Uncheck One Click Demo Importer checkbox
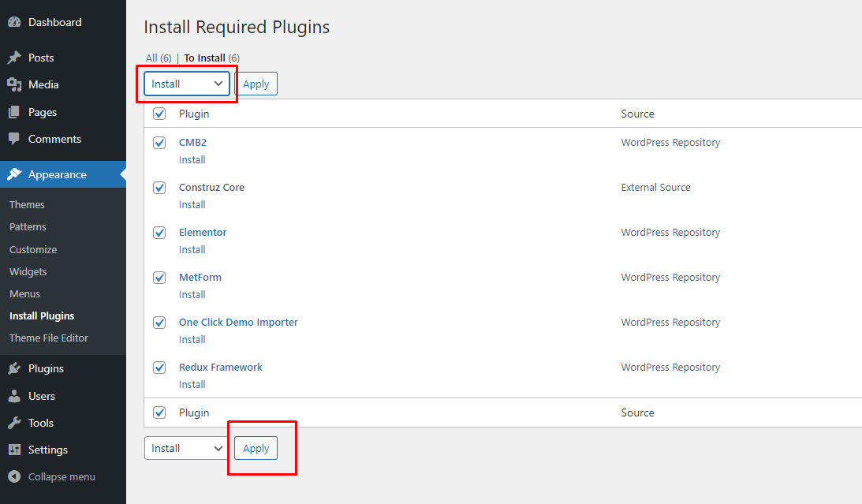 [x=159, y=323]
